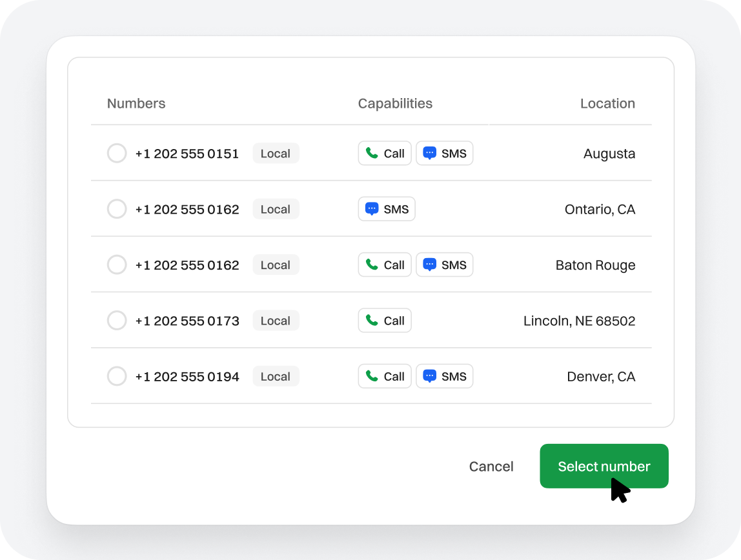Pick the Baton Rouge number radio button
This screenshot has width=741, height=560.
point(117,265)
